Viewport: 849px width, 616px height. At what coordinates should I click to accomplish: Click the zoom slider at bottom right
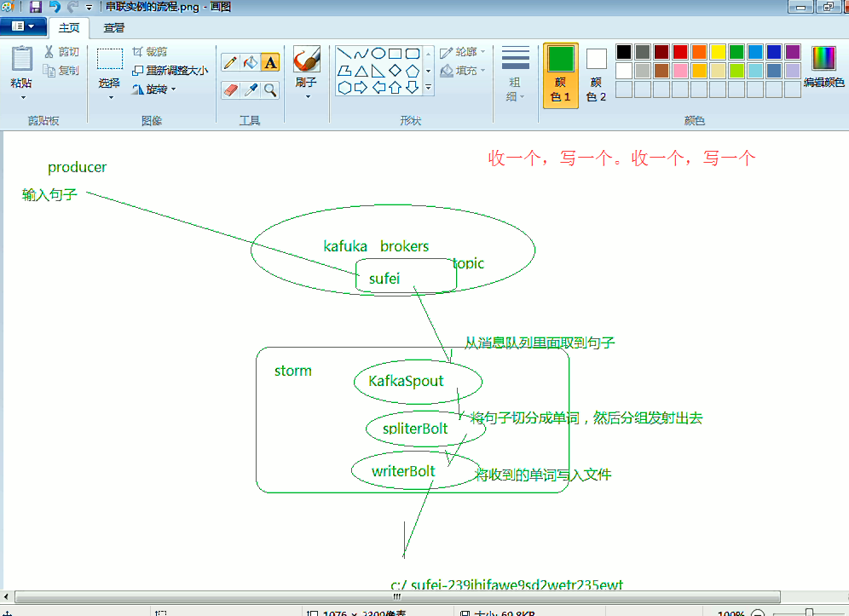click(x=809, y=613)
